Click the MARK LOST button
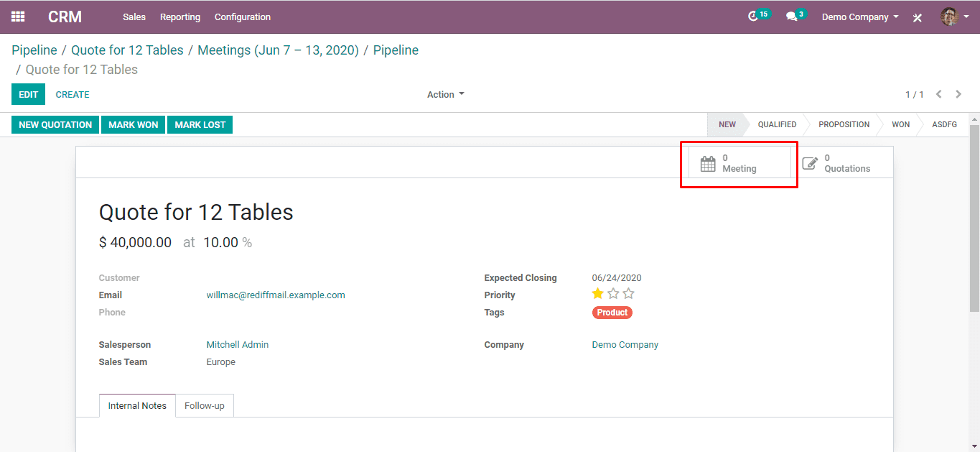Viewport: 980px width, 452px height. point(200,124)
